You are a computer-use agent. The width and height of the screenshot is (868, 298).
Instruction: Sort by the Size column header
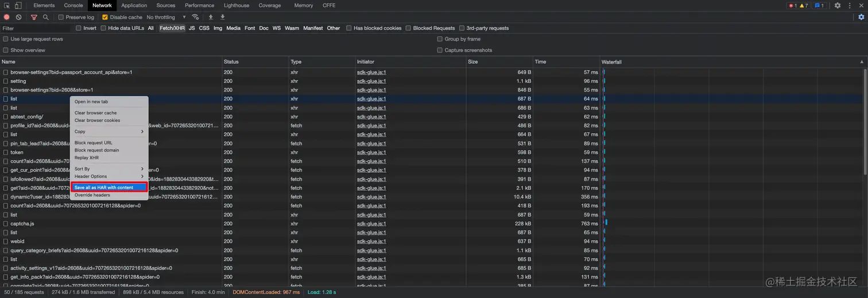(x=499, y=62)
